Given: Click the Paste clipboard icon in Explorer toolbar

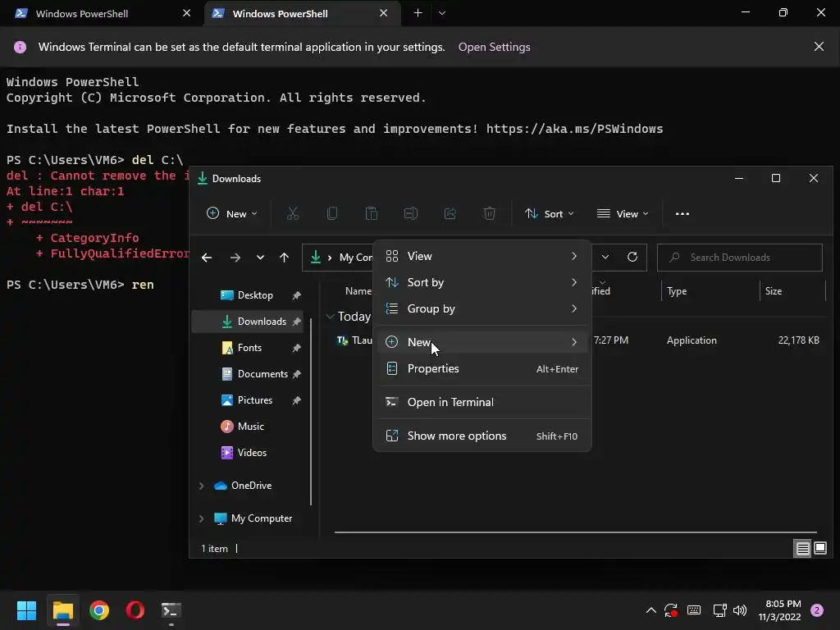Looking at the screenshot, I should pos(372,214).
